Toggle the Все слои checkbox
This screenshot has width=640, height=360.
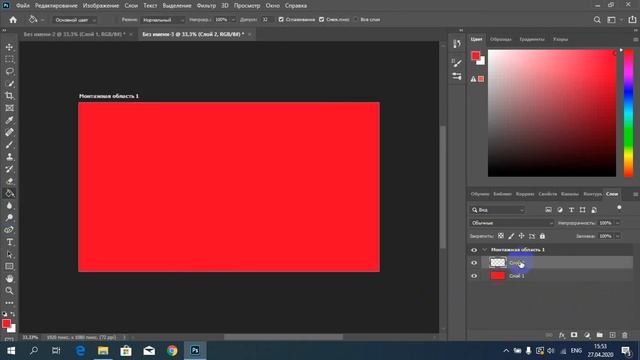[356, 20]
